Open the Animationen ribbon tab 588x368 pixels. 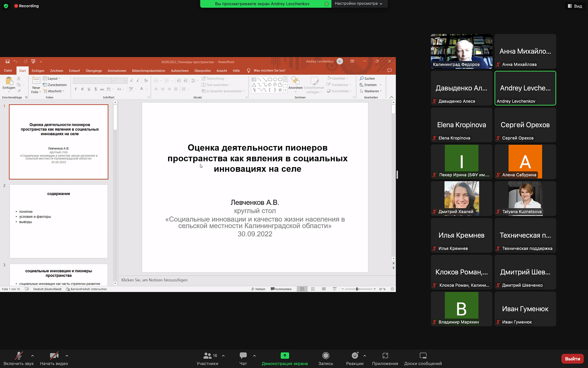(117, 71)
